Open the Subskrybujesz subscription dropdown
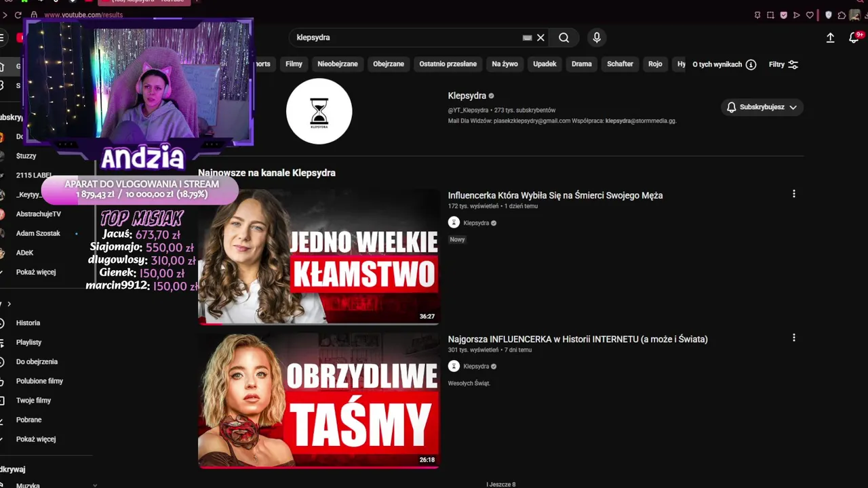868x488 pixels. (762, 107)
